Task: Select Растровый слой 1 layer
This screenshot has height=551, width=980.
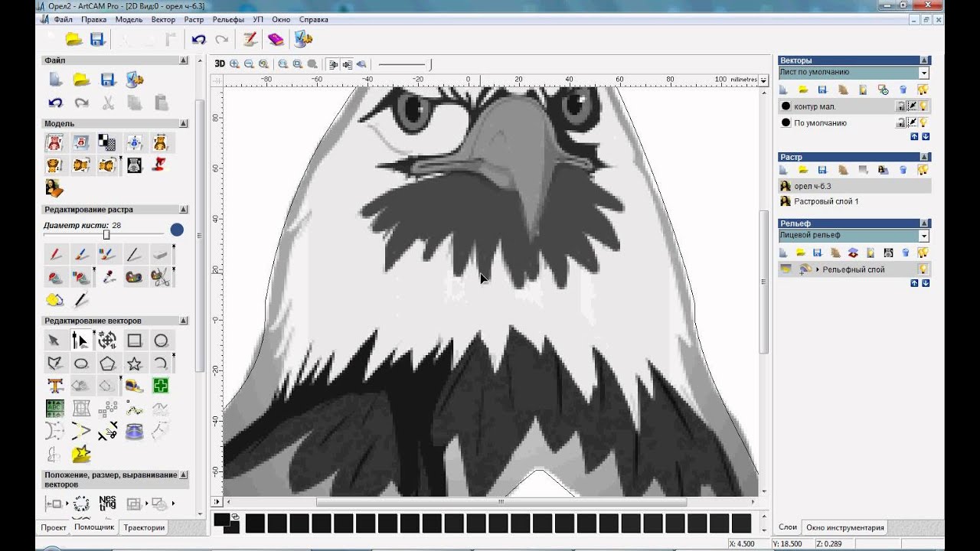Action: point(854,201)
